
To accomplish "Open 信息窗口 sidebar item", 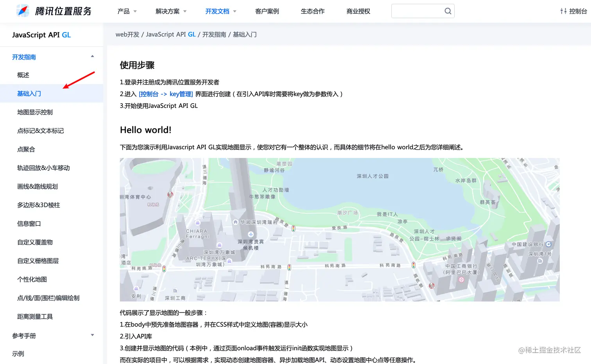I will [29, 224].
